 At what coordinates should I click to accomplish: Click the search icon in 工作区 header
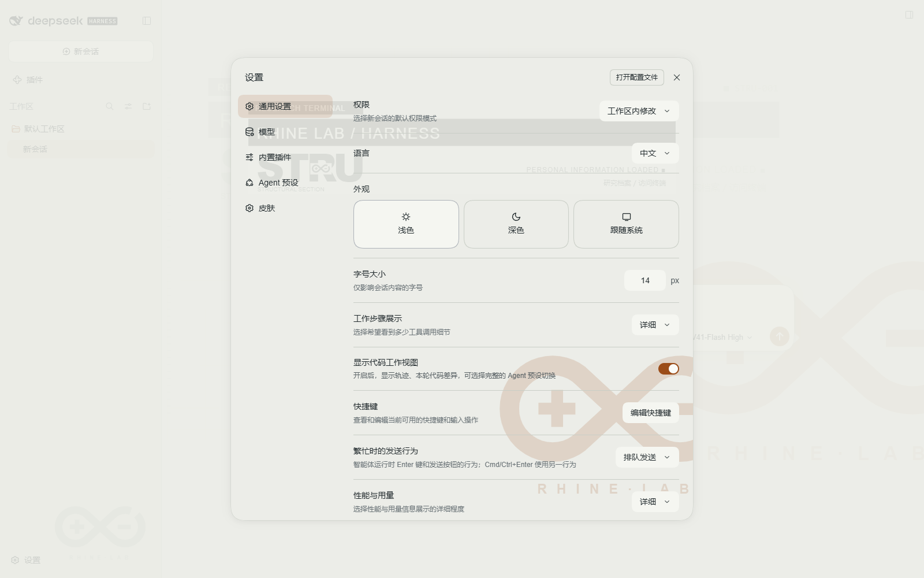point(110,106)
